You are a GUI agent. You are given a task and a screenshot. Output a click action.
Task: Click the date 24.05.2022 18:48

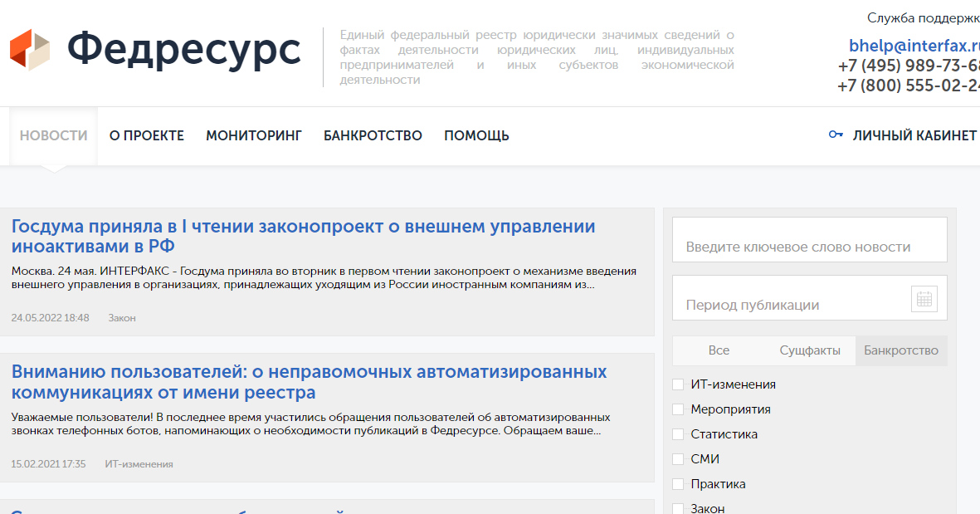[x=50, y=318]
